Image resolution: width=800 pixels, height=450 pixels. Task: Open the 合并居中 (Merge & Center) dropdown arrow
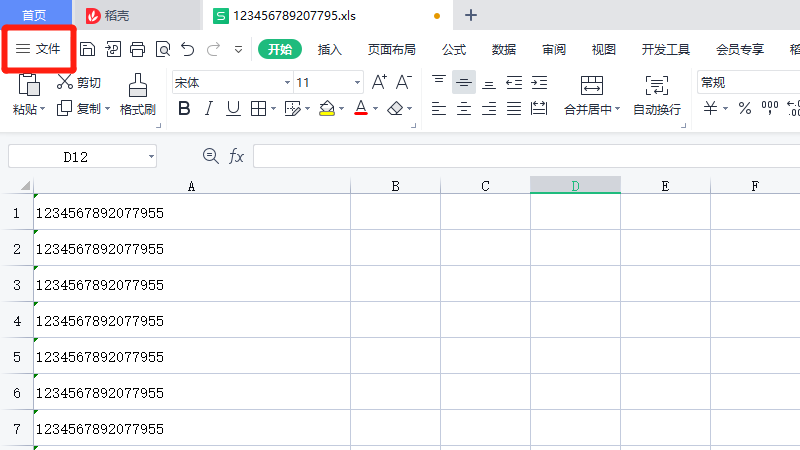tap(617, 109)
